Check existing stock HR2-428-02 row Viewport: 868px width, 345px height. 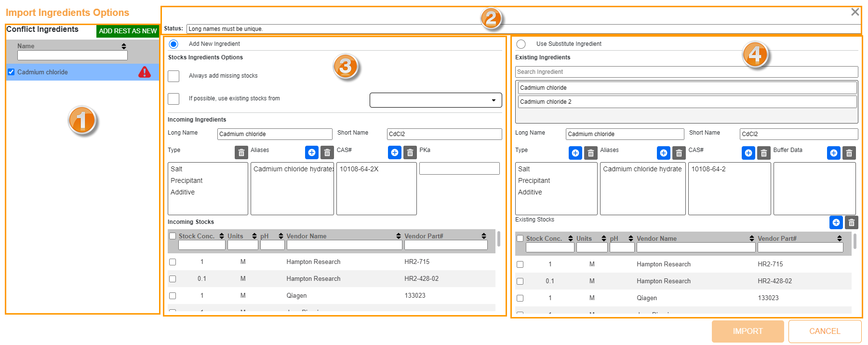coord(520,281)
